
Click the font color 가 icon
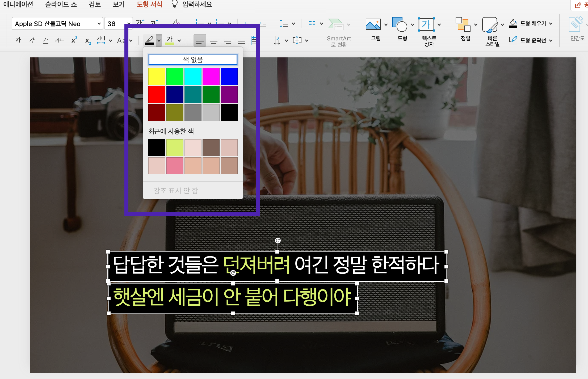pyautogui.click(x=170, y=40)
